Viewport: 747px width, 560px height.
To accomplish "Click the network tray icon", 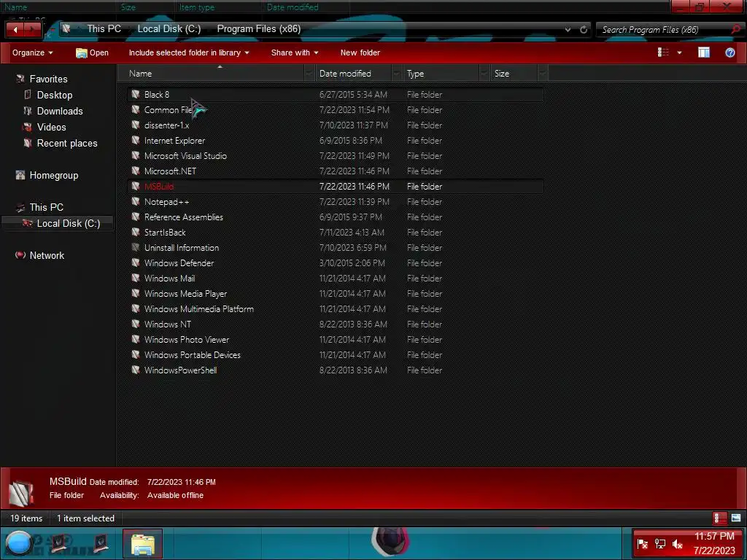I will [x=659, y=544].
